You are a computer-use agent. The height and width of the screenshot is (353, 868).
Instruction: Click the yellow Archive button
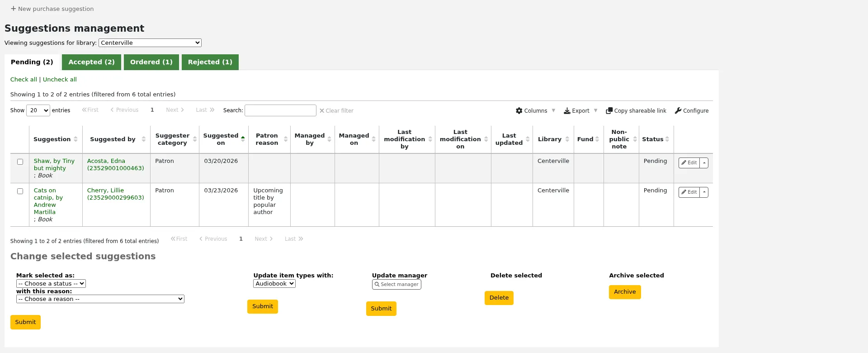[x=625, y=292]
